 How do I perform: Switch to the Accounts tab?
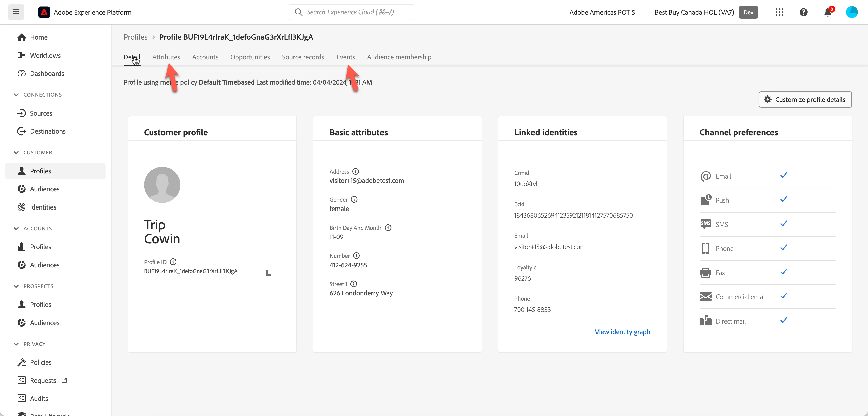coord(205,57)
